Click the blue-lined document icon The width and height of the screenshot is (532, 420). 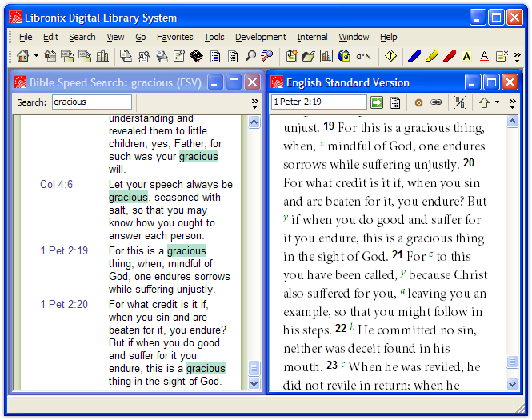click(215, 56)
